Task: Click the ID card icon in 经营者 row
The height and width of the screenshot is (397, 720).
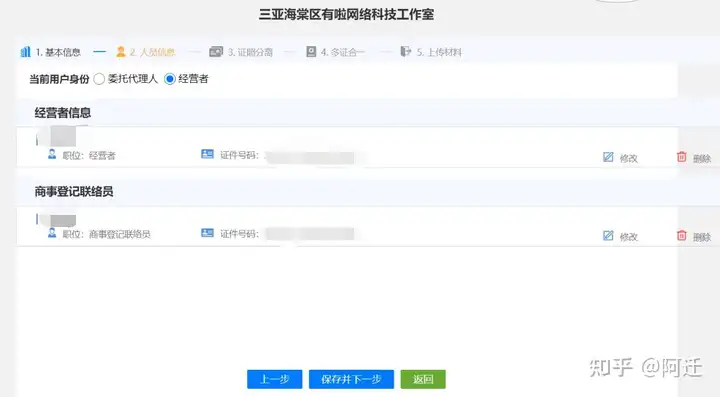Action: coord(208,154)
